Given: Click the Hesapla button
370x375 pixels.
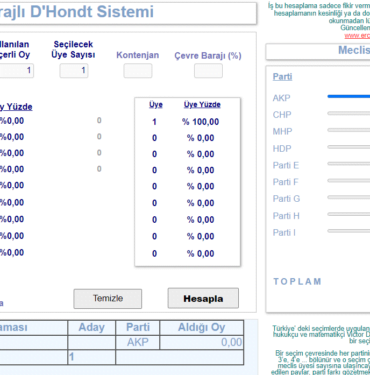Looking at the screenshot, I should [203, 298].
